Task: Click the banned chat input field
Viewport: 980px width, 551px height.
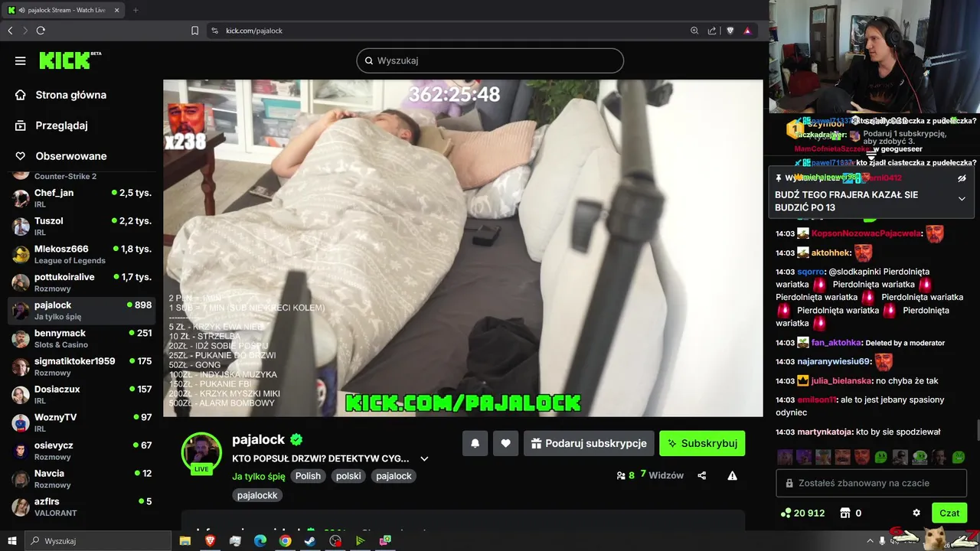Action: point(871,483)
